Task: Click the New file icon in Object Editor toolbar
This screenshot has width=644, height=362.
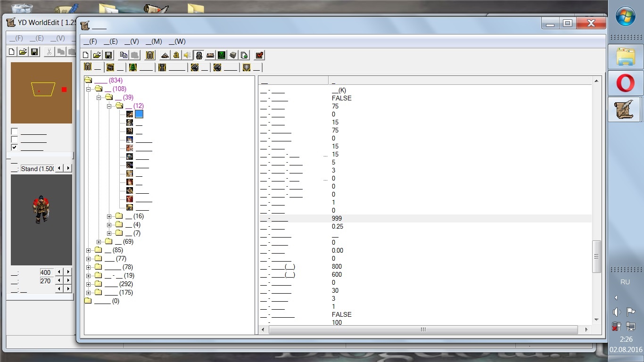Action: coord(86,55)
